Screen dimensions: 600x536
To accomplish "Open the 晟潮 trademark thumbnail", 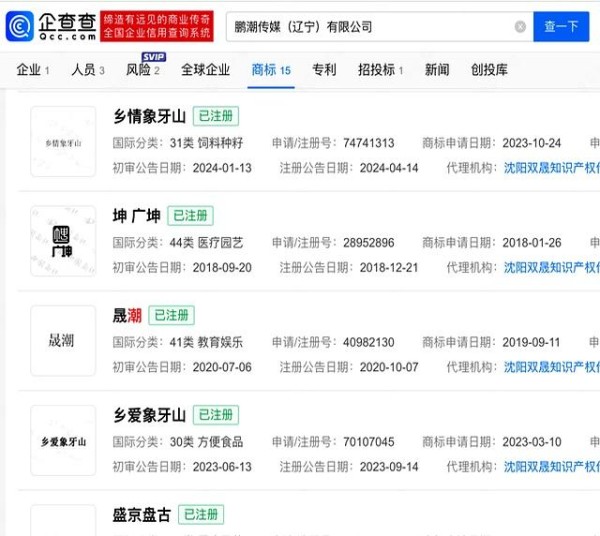I will [63, 340].
